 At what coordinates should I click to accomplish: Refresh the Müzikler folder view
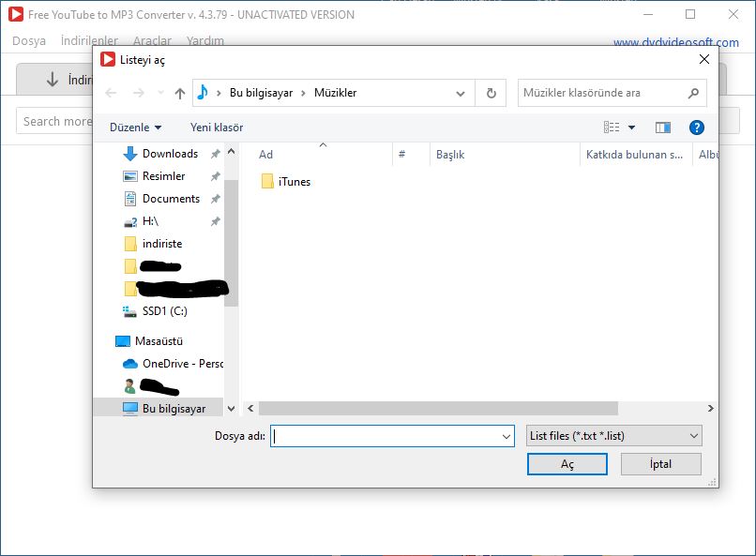491,93
